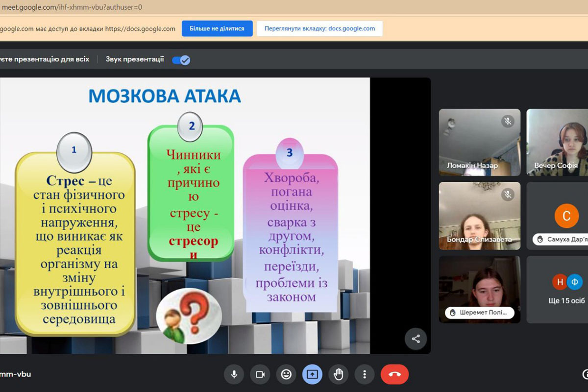
Task: Click muted mic icon on Ломакін Назар
Action: tap(508, 121)
